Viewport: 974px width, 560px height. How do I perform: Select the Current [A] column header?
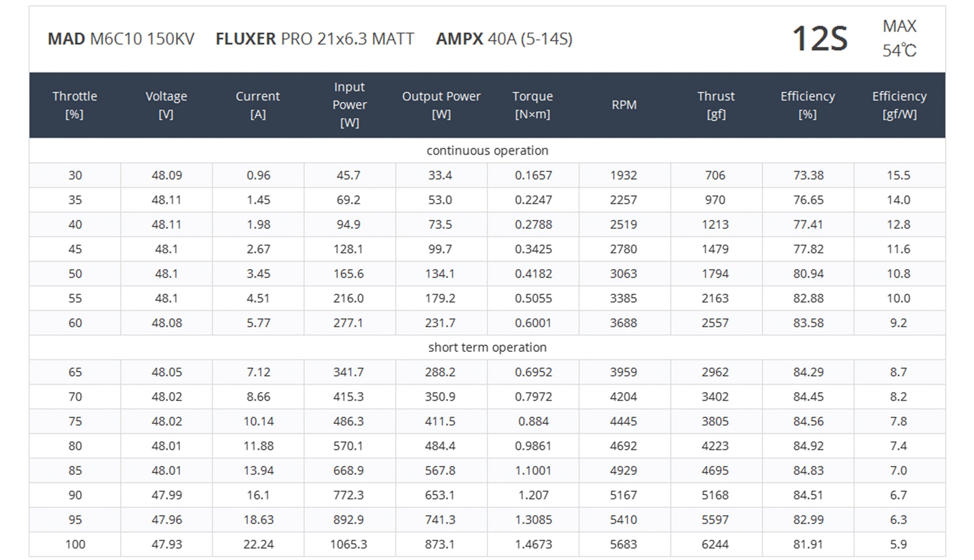tap(258, 105)
